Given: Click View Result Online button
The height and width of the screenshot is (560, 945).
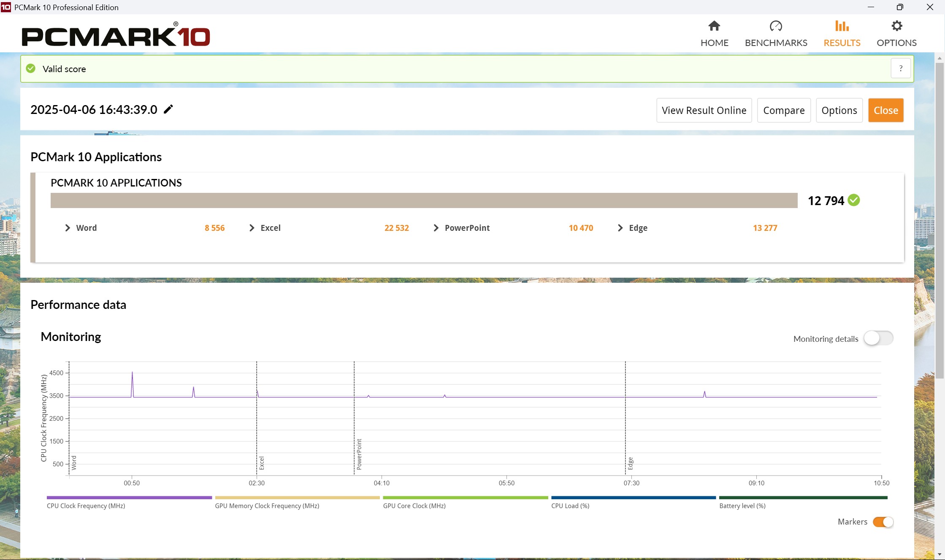Looking at the screenshot, I should (x=704, y=110).
